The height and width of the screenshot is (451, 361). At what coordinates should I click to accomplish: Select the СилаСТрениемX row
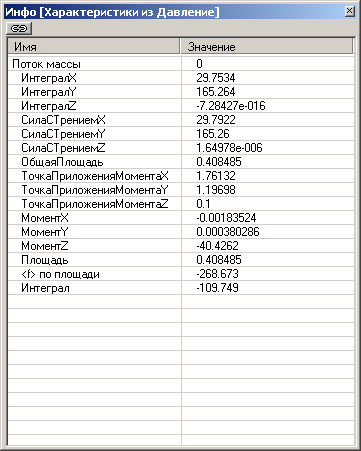pos(181,120)
